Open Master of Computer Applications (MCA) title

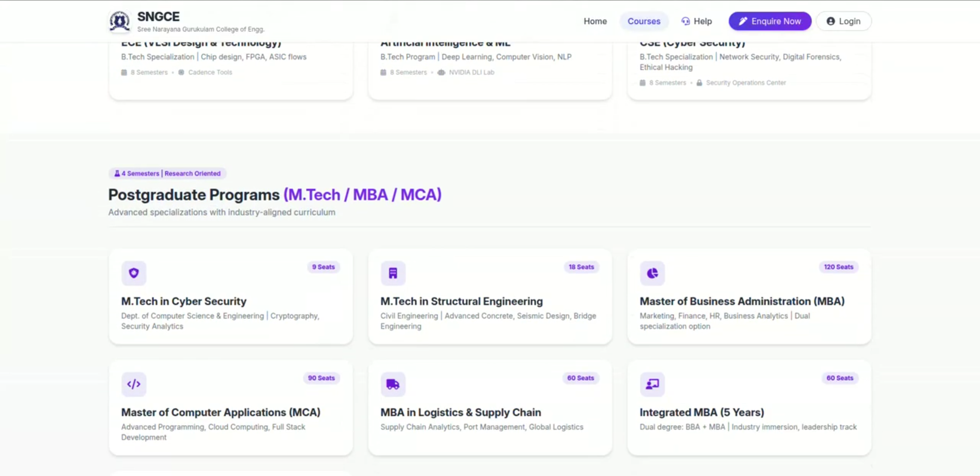221,412
